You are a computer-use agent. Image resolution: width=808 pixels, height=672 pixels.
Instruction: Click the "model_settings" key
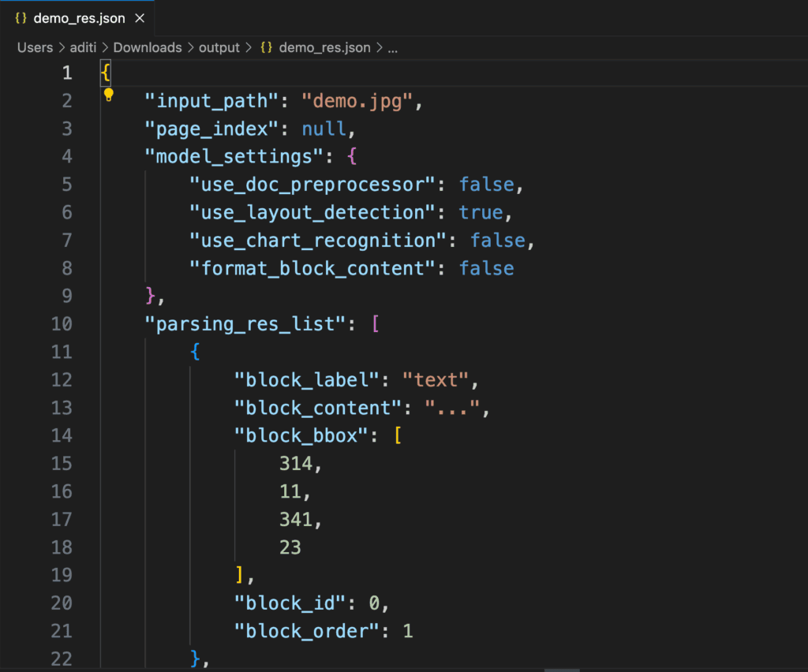coord(234,156)
